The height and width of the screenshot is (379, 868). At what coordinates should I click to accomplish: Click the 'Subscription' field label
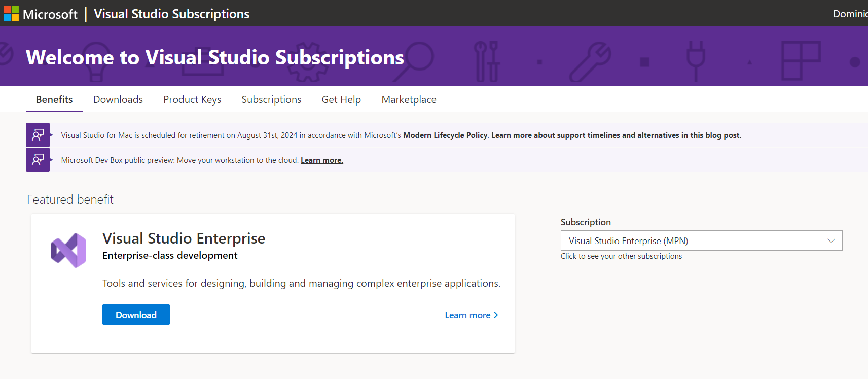[586, 222]
